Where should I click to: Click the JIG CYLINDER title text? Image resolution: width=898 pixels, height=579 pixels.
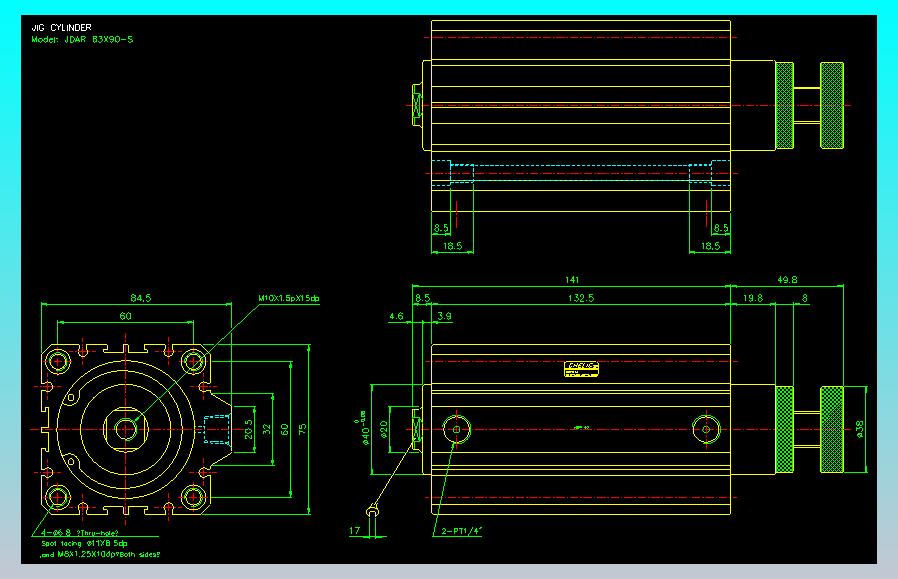point(61,27)
